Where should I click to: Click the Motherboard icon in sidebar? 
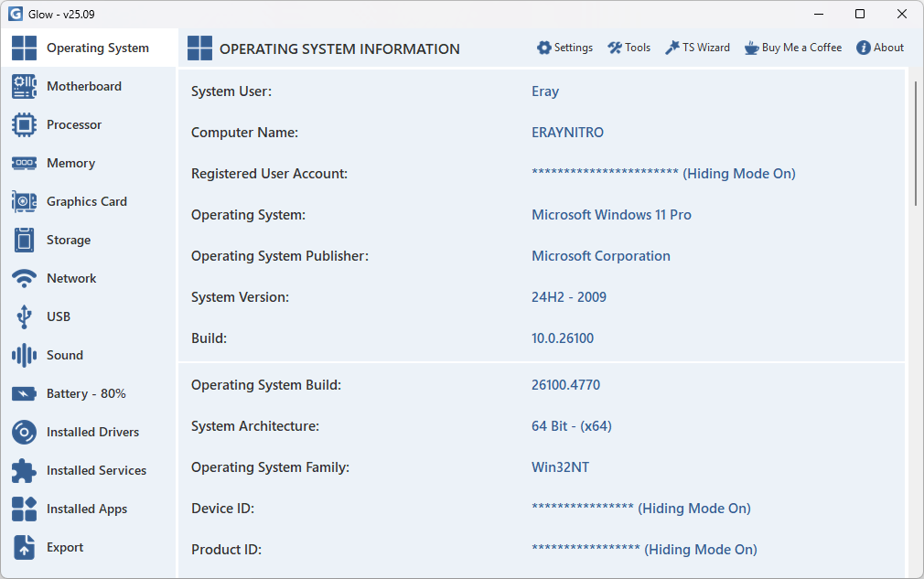tap(24, 86)
